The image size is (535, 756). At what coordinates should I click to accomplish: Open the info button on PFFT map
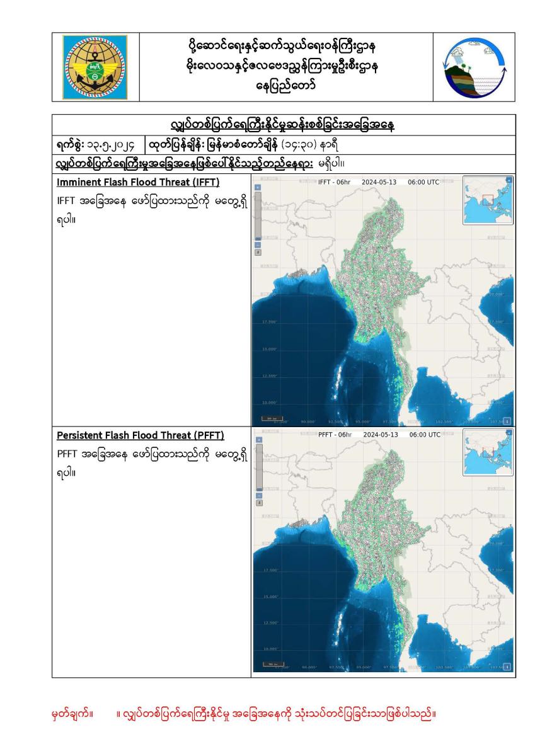[x=508, y=667]
